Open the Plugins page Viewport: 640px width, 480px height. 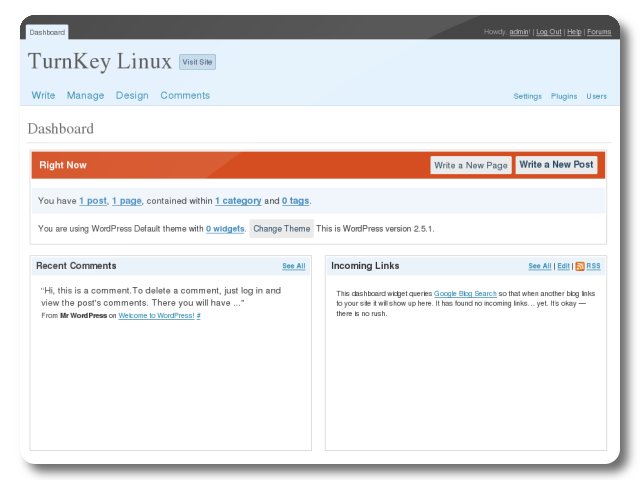tap(564, 97)
